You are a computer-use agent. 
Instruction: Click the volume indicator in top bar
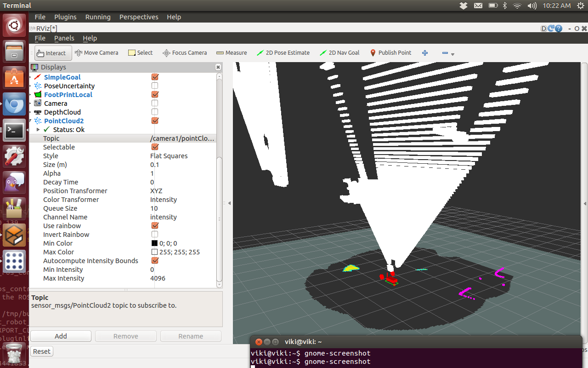(x=532, y=6)
